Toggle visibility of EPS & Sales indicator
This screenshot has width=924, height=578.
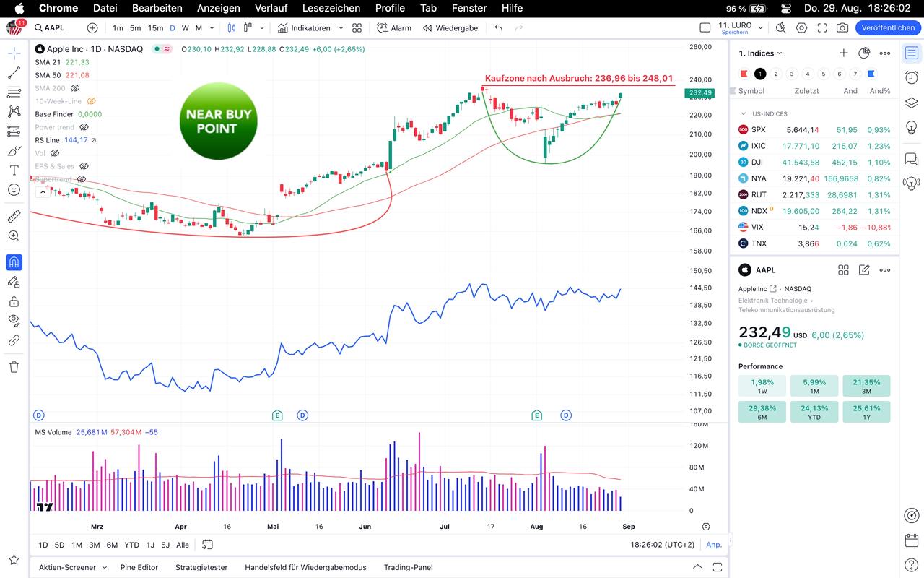(x=84, y=166)
